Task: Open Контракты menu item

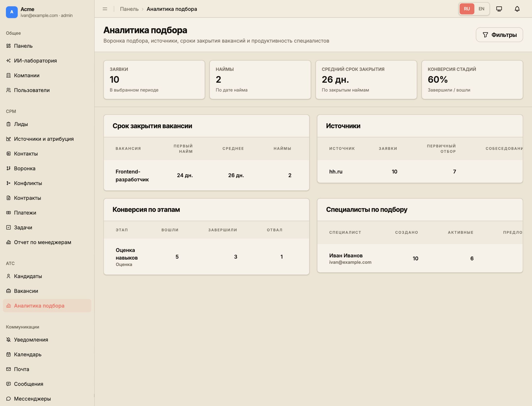Action: point(47,198)
